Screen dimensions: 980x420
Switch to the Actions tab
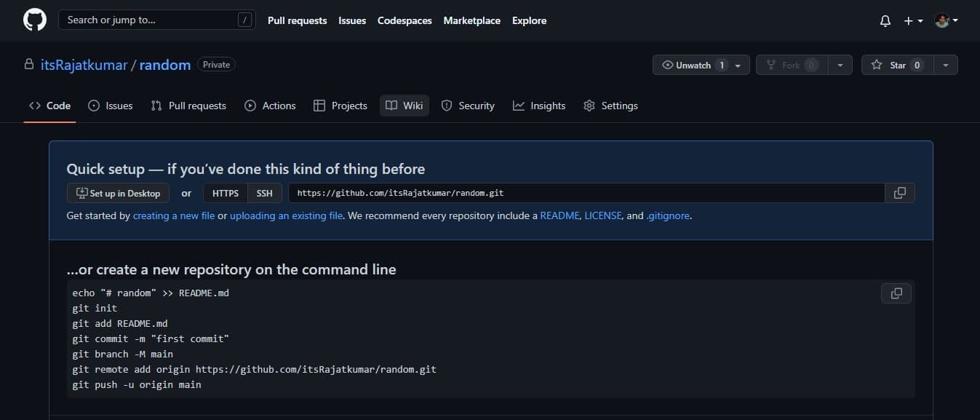pos(270,106)
